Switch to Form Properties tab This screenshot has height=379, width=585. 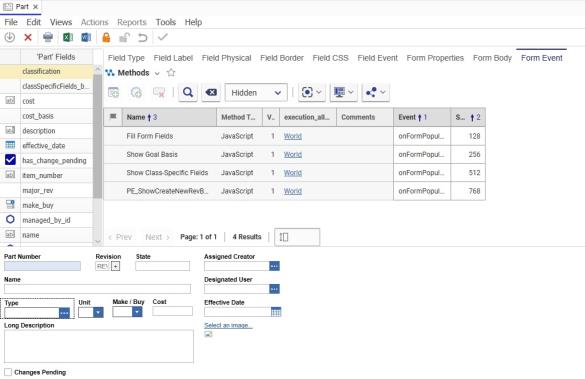(x=435, y=58)
